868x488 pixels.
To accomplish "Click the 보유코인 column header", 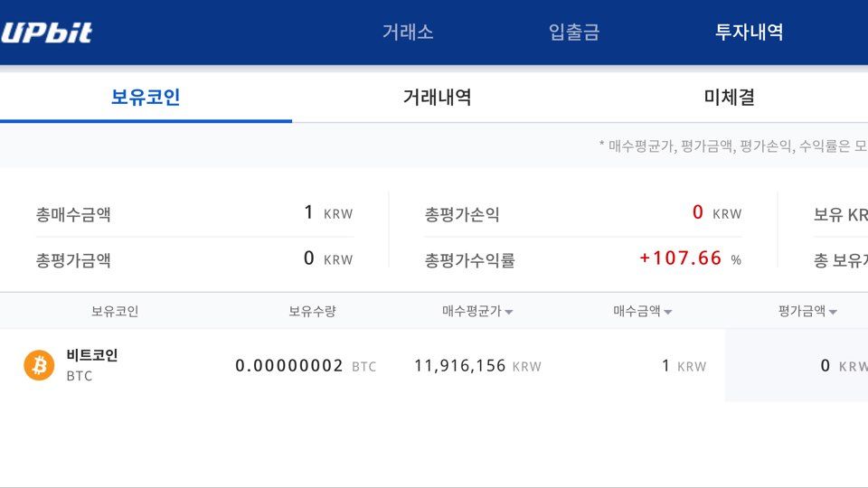I will (x=115, y=311).
